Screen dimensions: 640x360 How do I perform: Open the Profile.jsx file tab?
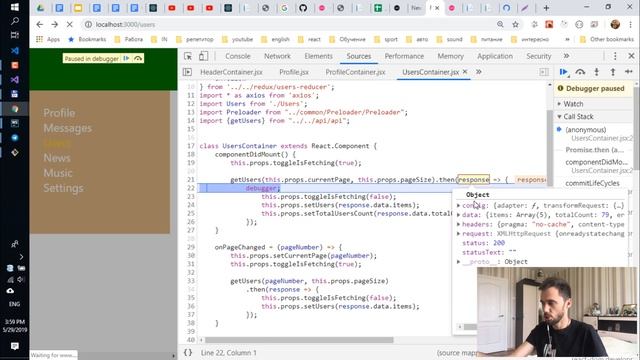(x=294, y=72)
